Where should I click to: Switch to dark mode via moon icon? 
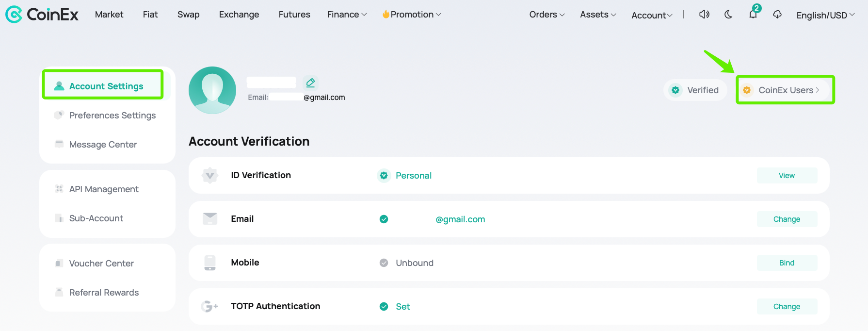coord(728,15)
